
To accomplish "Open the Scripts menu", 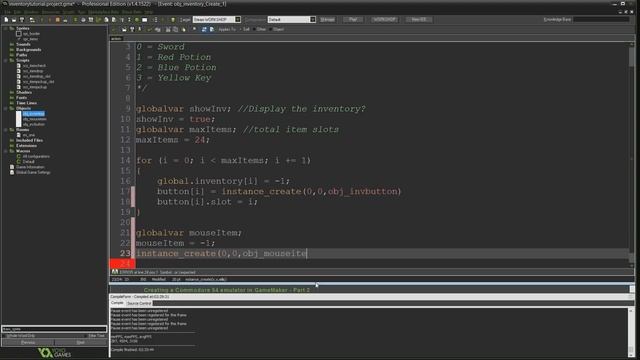I will 68,12.
